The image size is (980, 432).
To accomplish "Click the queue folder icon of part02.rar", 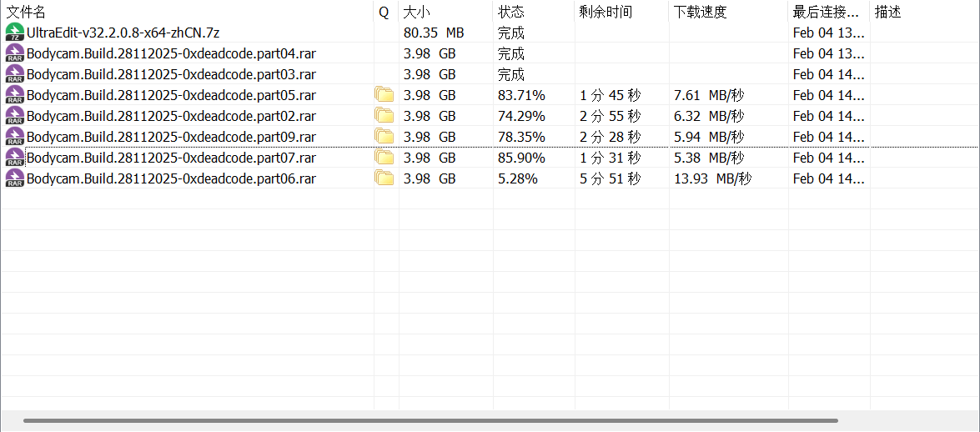I will tap(384, 116).
